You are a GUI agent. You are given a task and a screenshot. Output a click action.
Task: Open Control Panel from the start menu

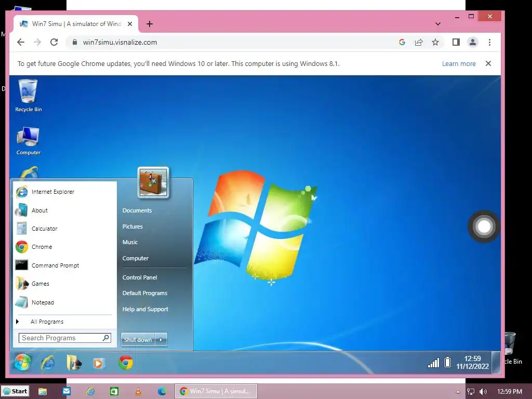[140, 277]
